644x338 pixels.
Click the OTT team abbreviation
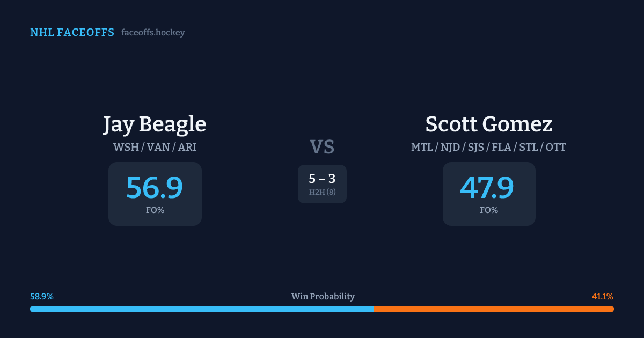coord(555,147)
